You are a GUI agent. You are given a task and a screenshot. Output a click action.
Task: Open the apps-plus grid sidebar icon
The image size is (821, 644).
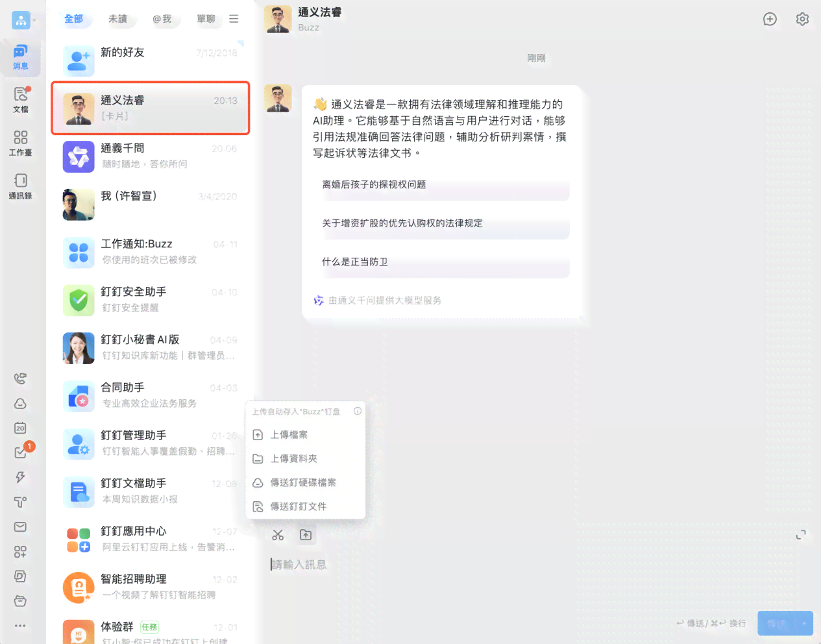21,551
